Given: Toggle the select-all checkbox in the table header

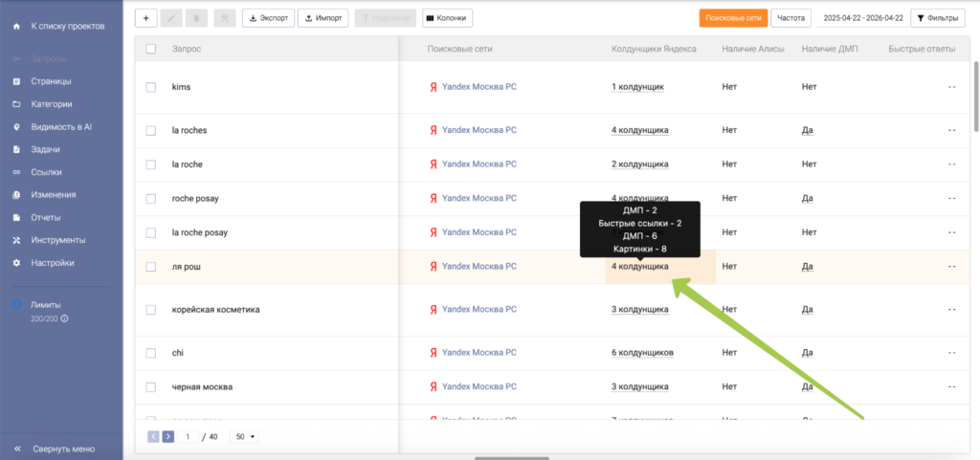Looking at the screenshot, I should point(150,49).
